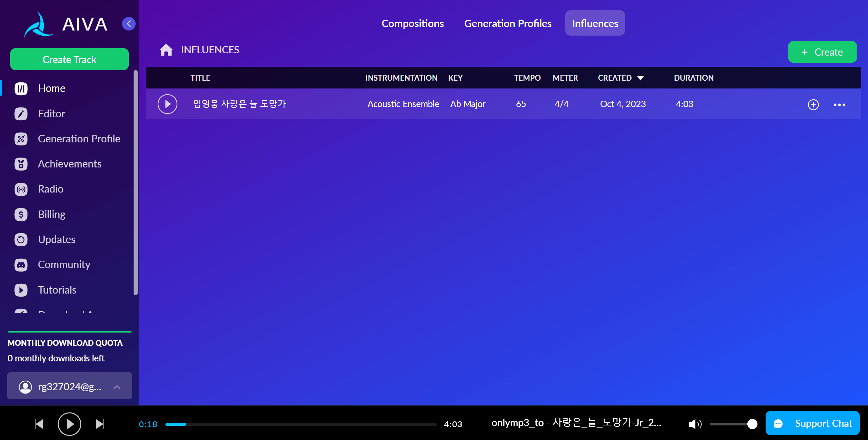Viewport: 868px width, 440px height.
Task: Open the Editor sidebar item
Action: 52,114
